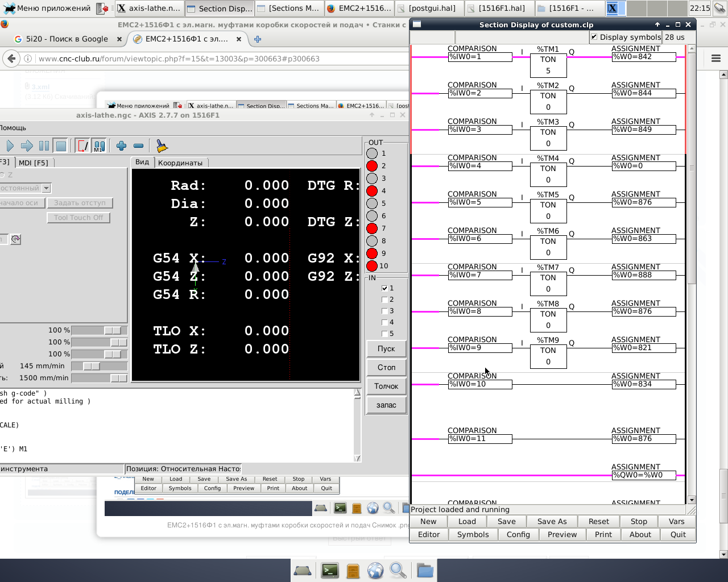Select the Координаты tab
Image resolution: width=728 pixels, height=582 pixels.
180,163
